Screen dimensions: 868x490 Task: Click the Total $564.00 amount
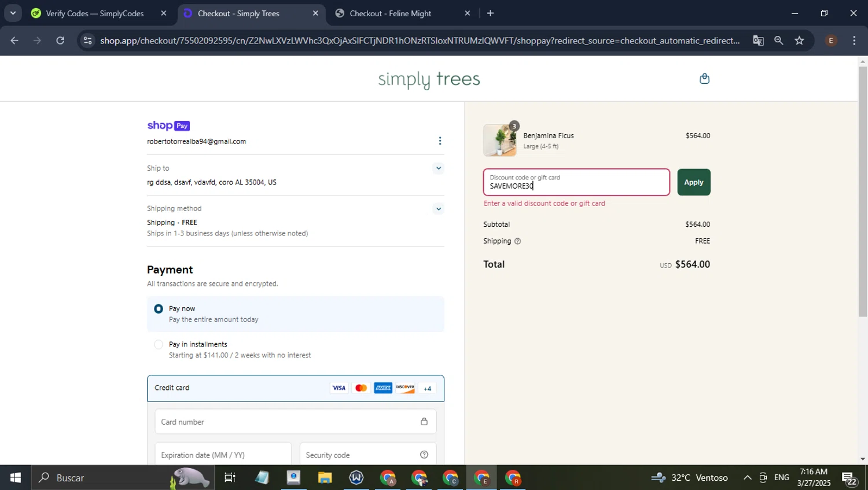(x=693, y=265)
